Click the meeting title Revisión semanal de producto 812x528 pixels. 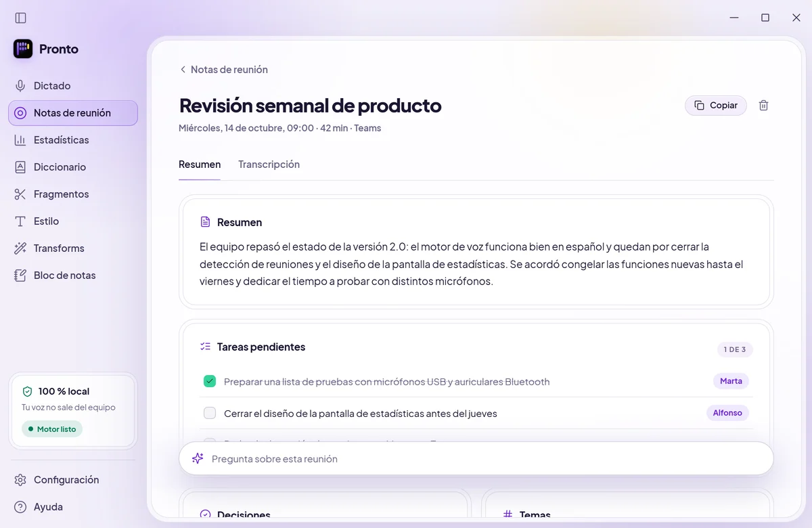click(x=310, y=106)
